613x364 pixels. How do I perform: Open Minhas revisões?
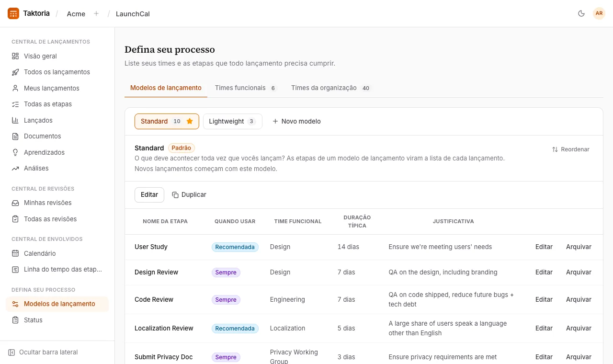click(57, 203)
